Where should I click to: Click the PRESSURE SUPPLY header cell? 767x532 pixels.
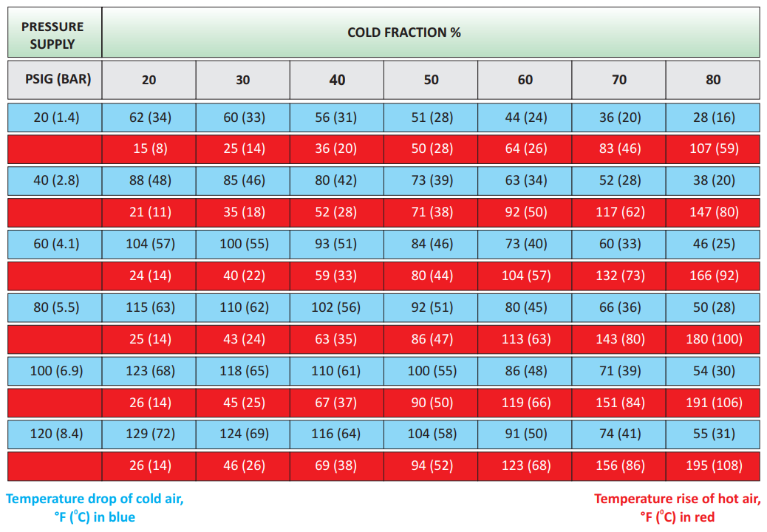pos(54,35)
